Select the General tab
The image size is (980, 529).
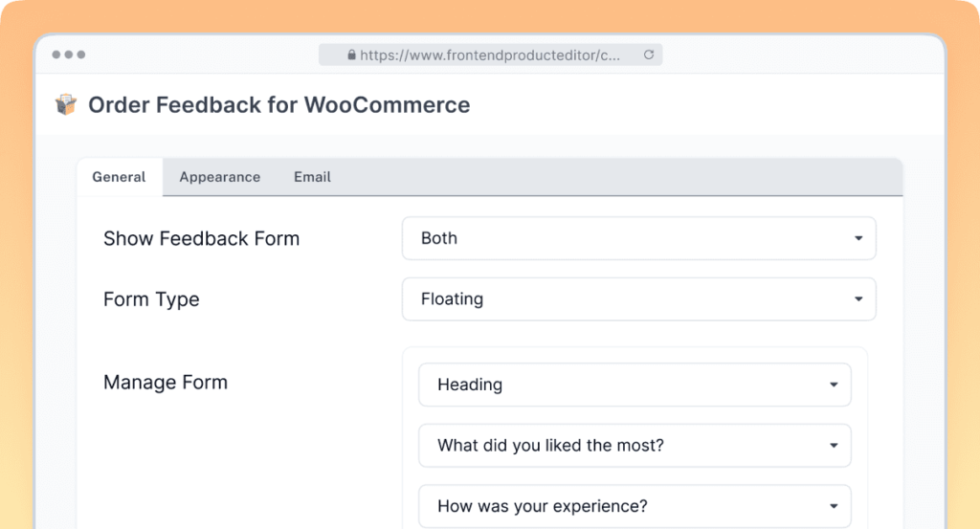tap(119, 177)
